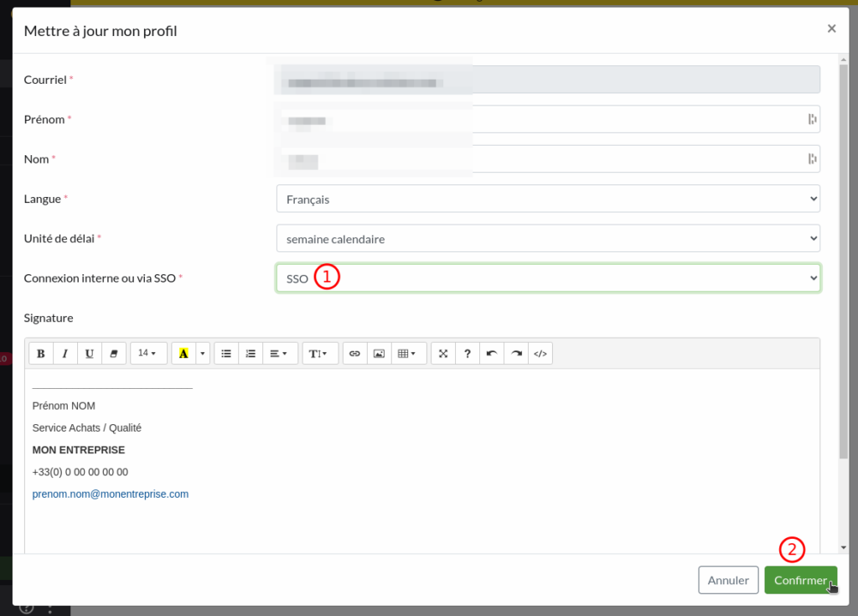Apply italic style in signature toolbar
The width and height of the screenshot is (858, 616).
[x=65, y=354]
